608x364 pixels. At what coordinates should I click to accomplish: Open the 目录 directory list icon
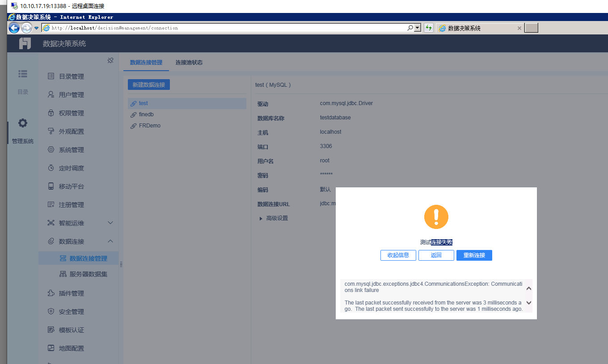coord(23,73)
